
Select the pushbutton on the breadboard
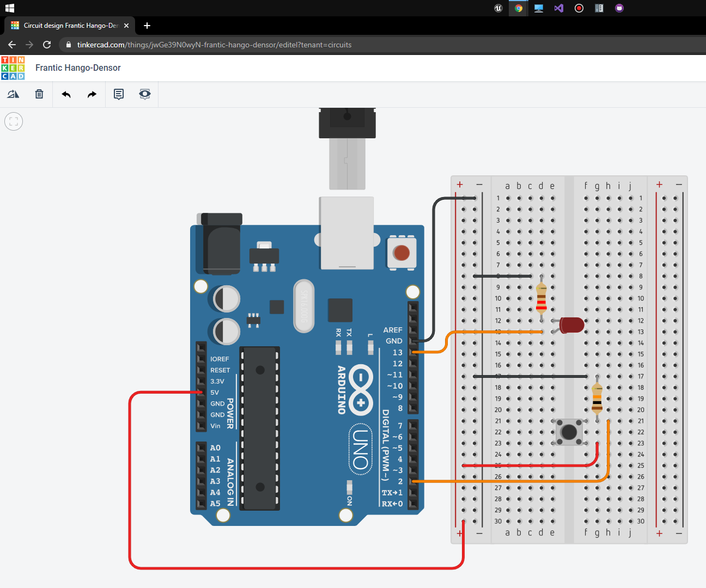tap(569, 432)
